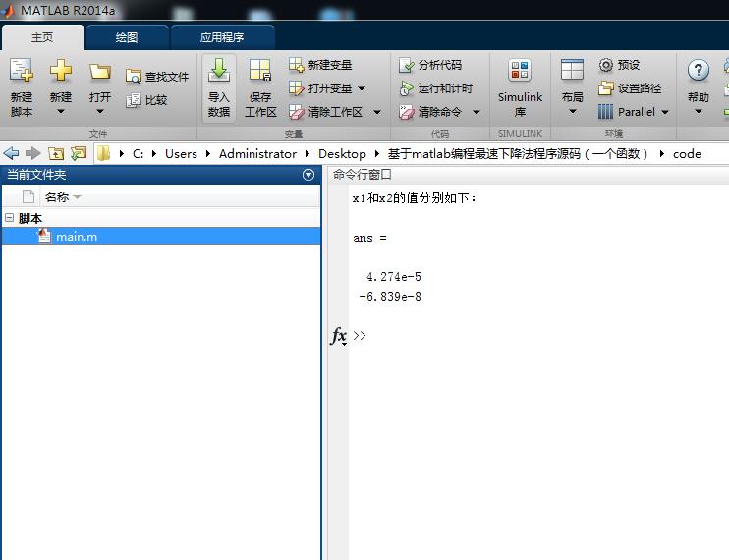Open the Open Variable (打开变量) dropdown arrow
729x560 pixels.
[362, 88]
